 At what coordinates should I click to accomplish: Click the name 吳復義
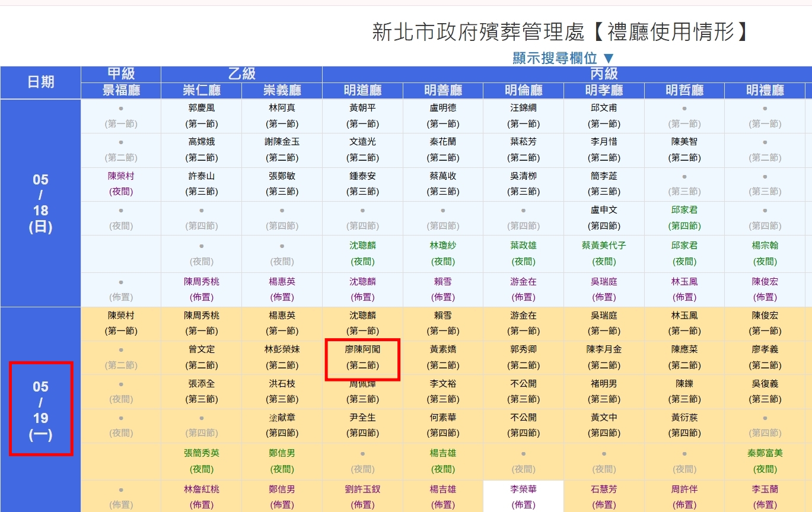point(765,384)
